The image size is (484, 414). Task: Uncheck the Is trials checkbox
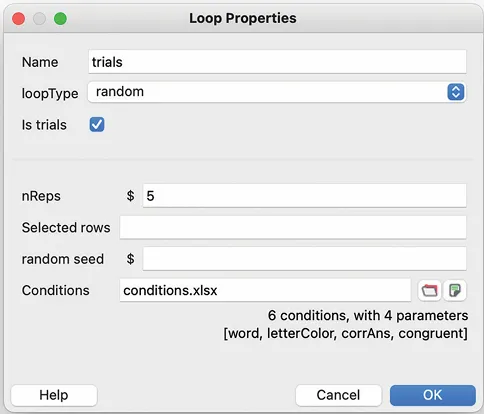click(97, 125)
